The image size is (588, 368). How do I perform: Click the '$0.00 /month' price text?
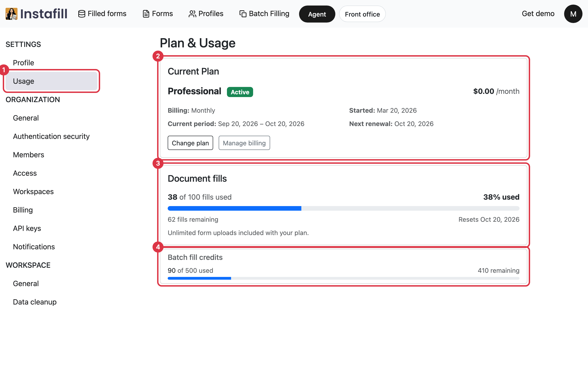click(x=496, y=91)
